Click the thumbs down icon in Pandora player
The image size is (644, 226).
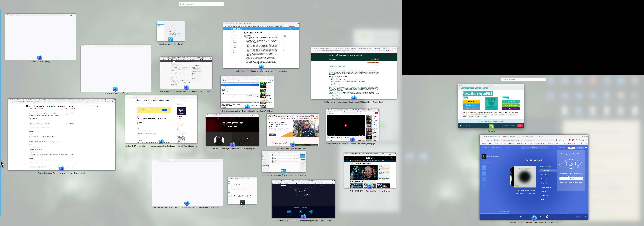521,217
